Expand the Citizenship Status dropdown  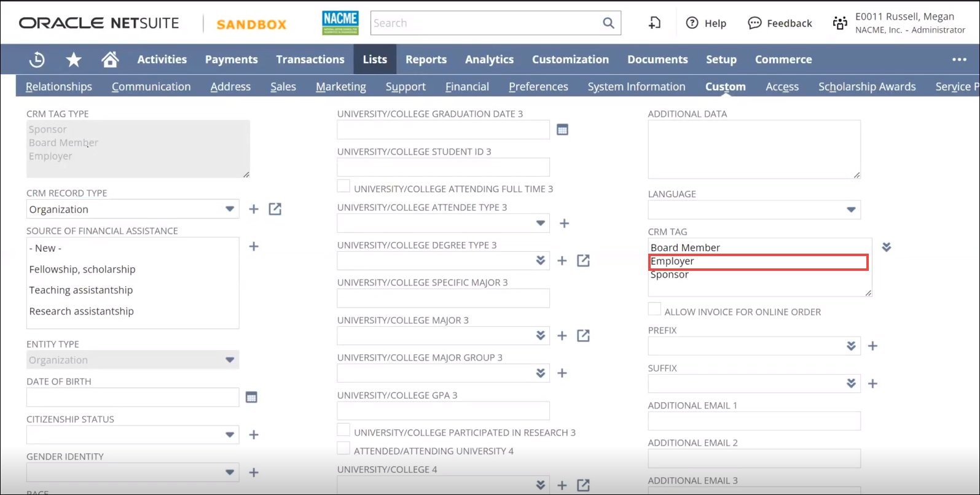pos(230,435)
